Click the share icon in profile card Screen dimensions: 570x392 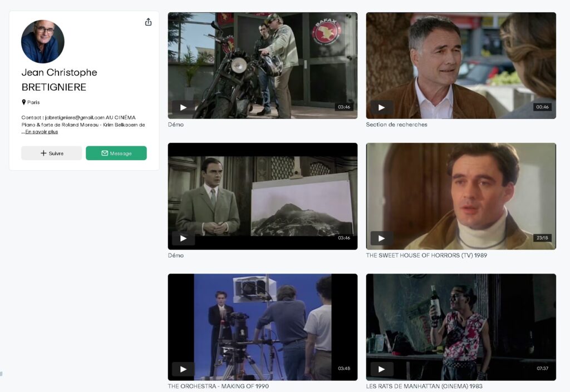pyautogui.click(x=148, y=22)
